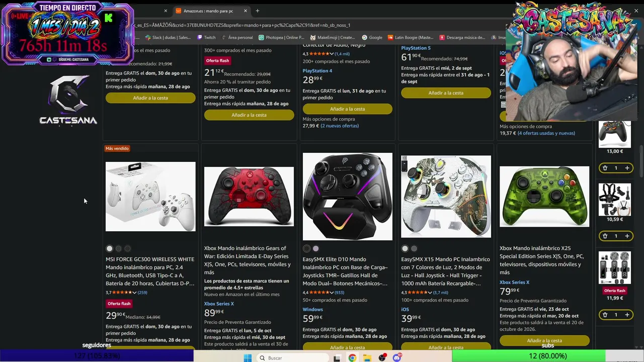The image size is (644, 362).
Task: Pick the black color swatch for EasySMX Elite D10
Action: 306,248
